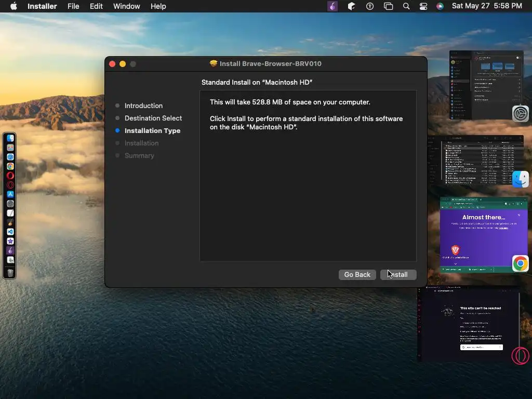Open the broom cleaner app in the Dock
The image size is (532, 399).
click(x=10, y=222)
